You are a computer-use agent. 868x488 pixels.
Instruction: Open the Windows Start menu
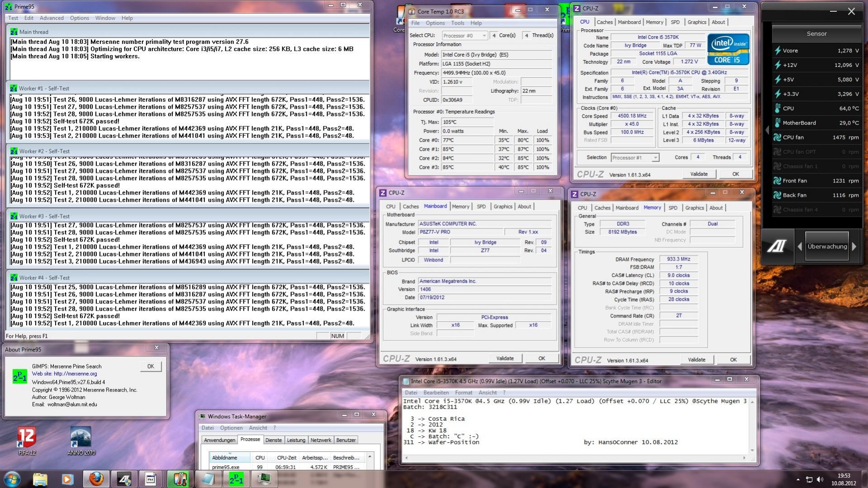pos(12,479)
